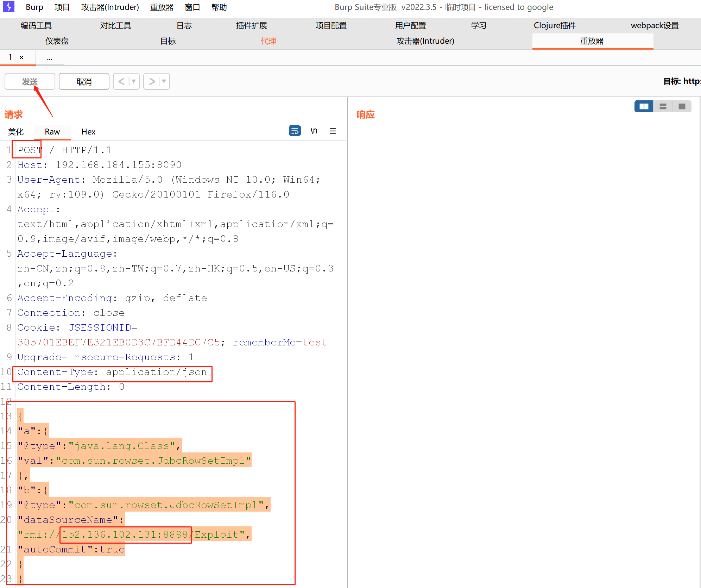Viewport: 701px width, 588px height.
Task: Switch to combined tabbed layout icon
Action: click(682, 106)
